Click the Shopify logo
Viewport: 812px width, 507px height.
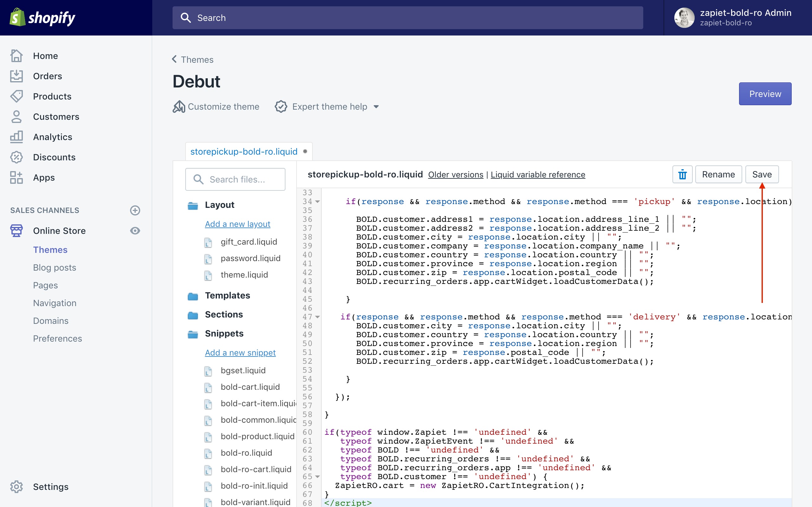(43, 18)
